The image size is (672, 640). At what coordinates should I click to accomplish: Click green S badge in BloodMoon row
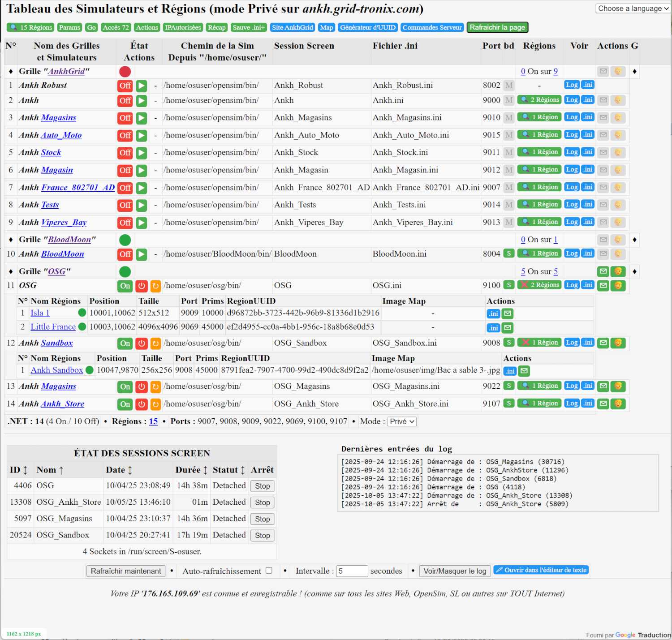[508, 253]
